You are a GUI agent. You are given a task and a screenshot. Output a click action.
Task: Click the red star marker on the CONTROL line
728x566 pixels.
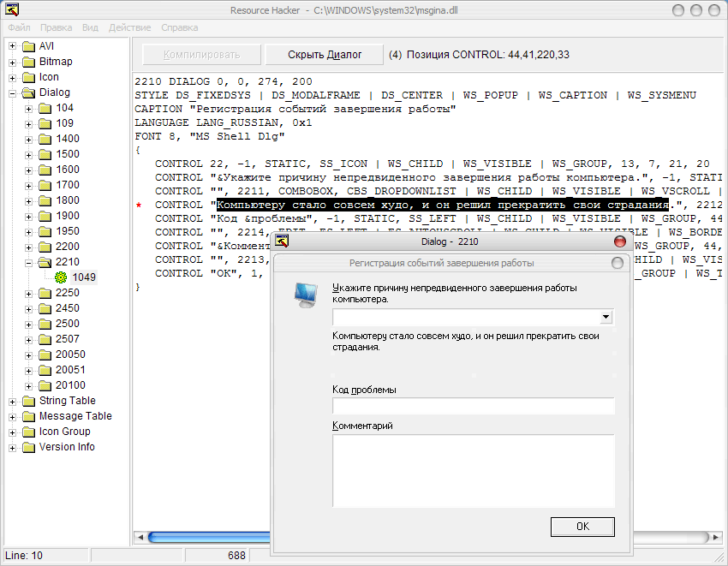pos(139,205)
